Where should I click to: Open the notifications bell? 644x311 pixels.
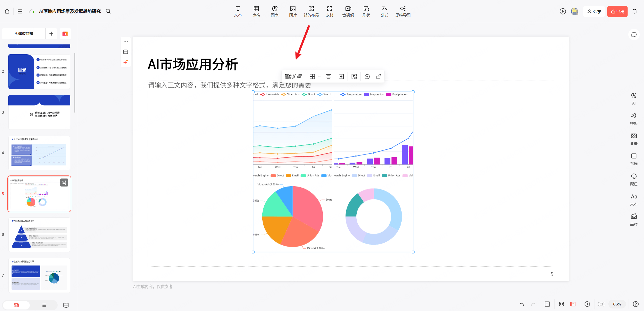coord(634,11)
